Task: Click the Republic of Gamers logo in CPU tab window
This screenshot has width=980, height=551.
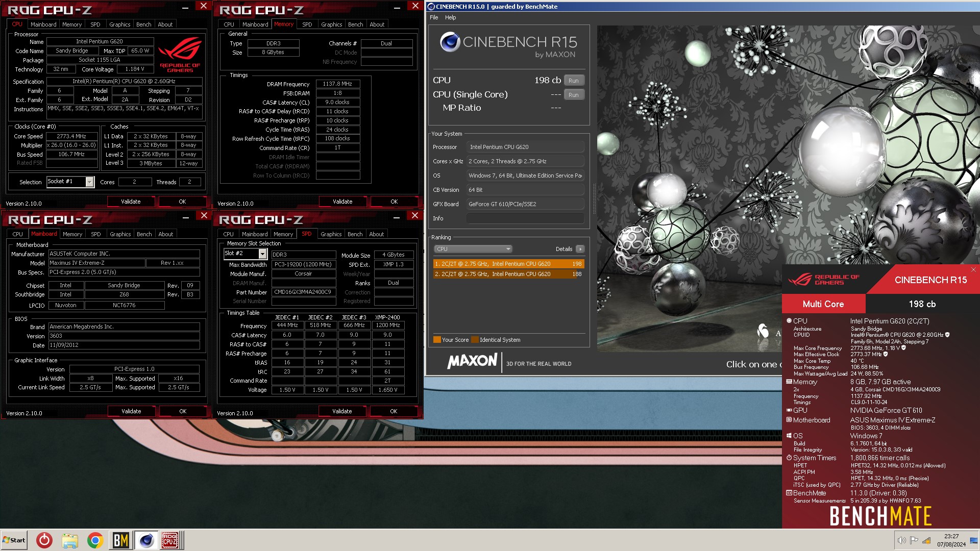Action: [x=180, y=55]
